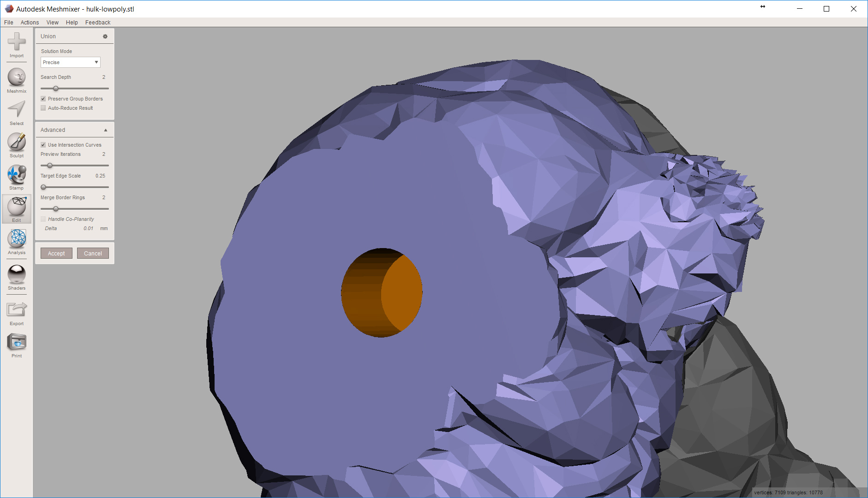
Task: Open the View menu
Action: tap(52, 22)
